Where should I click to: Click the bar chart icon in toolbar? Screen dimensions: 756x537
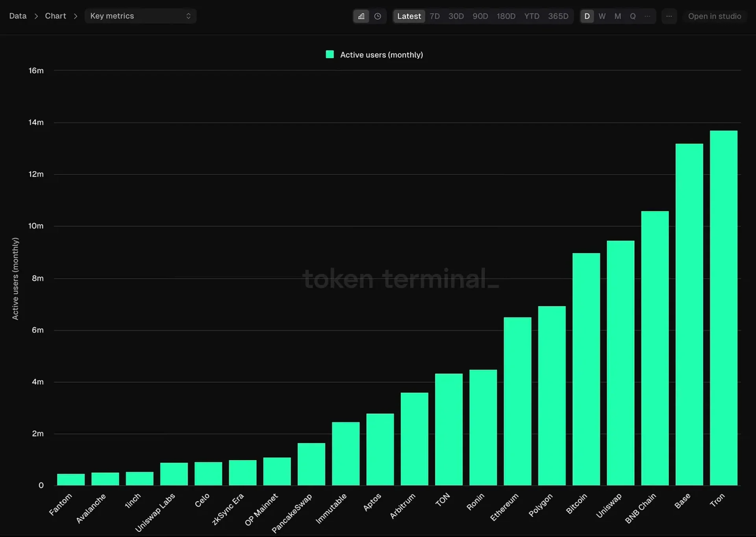361,16
